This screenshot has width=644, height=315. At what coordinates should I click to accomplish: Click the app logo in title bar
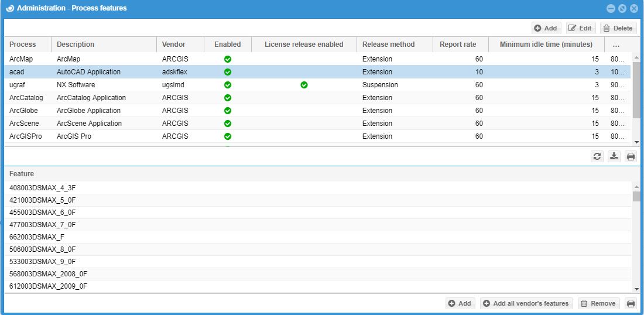(x=10, y=8)
